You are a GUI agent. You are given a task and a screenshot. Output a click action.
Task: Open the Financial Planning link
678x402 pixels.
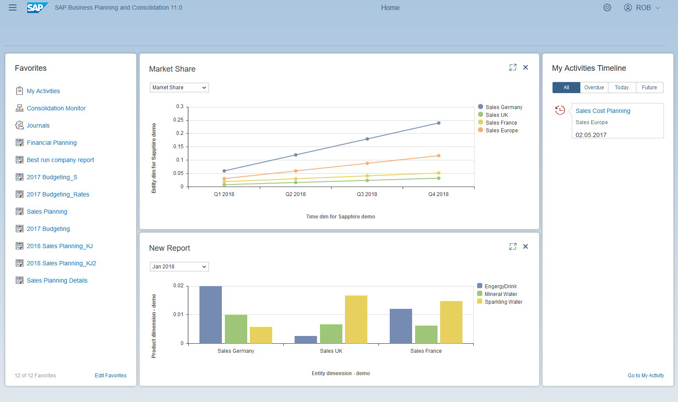[51, 143]
